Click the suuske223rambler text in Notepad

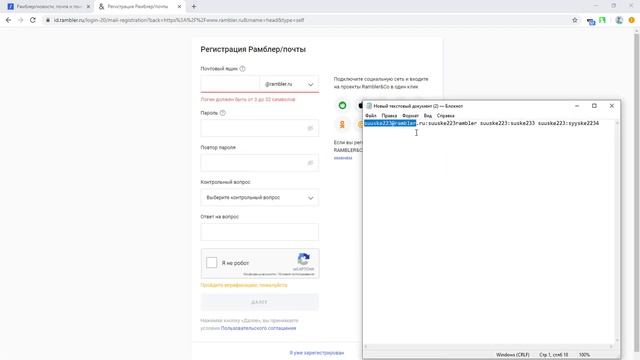(x=452, y=123)
